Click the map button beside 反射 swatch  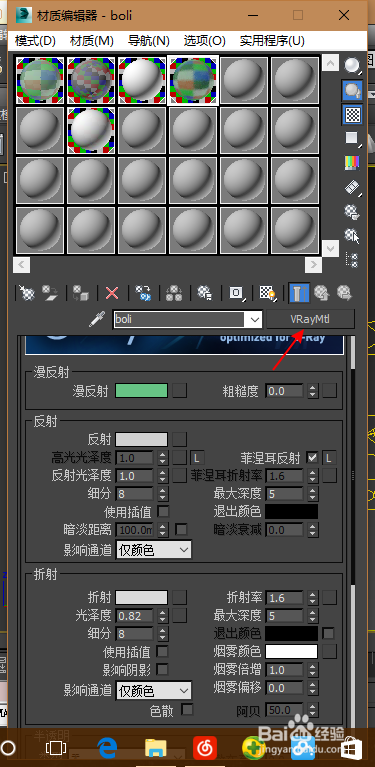(179, 439)
